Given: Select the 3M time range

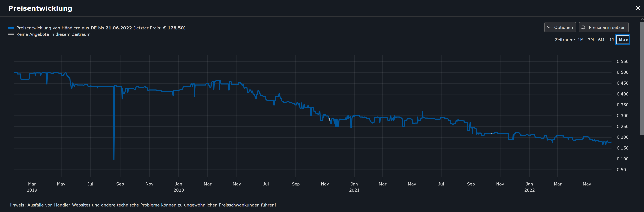Looking at the screenshot, I should click(x=591, y=40).
